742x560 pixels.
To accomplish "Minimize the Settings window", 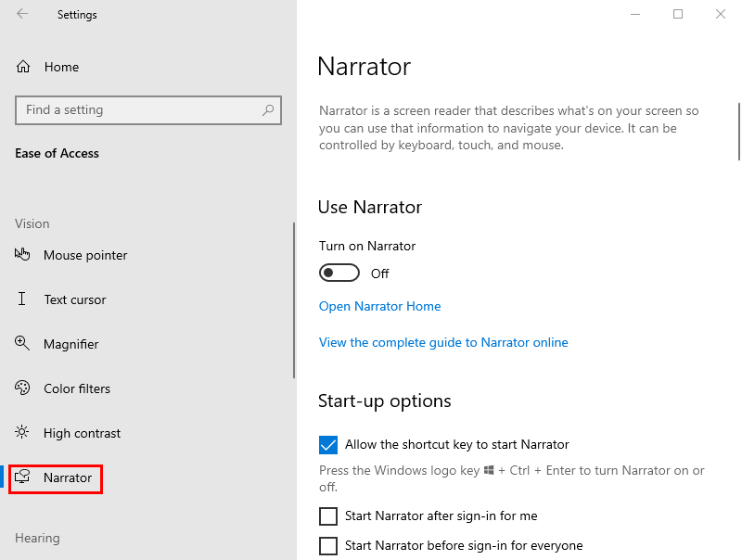I will coord(635,14).
